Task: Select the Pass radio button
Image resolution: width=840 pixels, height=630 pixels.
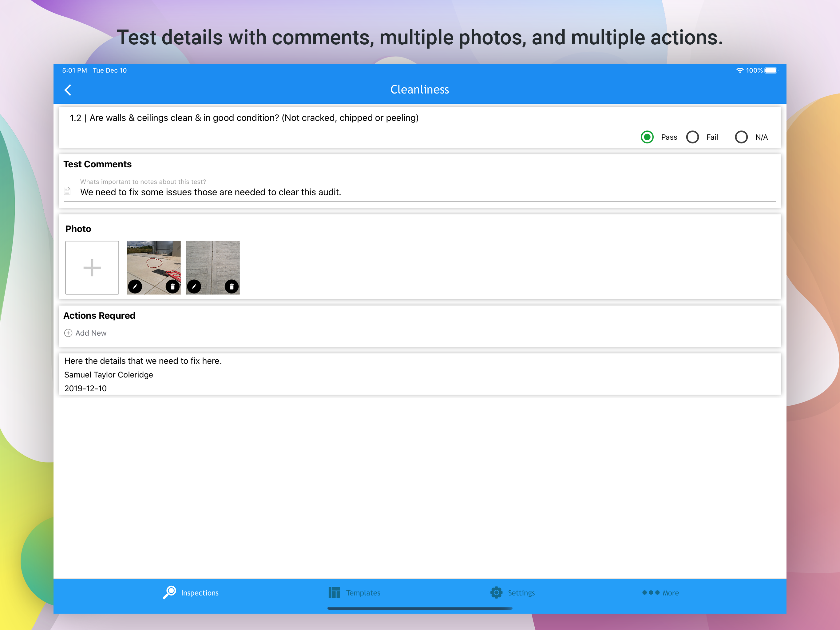Action: pos(647,137)
